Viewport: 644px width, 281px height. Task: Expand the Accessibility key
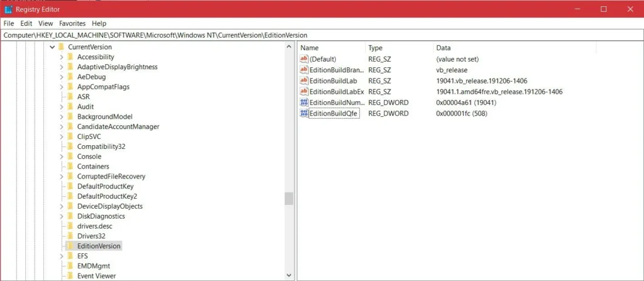tap(61, 57)
